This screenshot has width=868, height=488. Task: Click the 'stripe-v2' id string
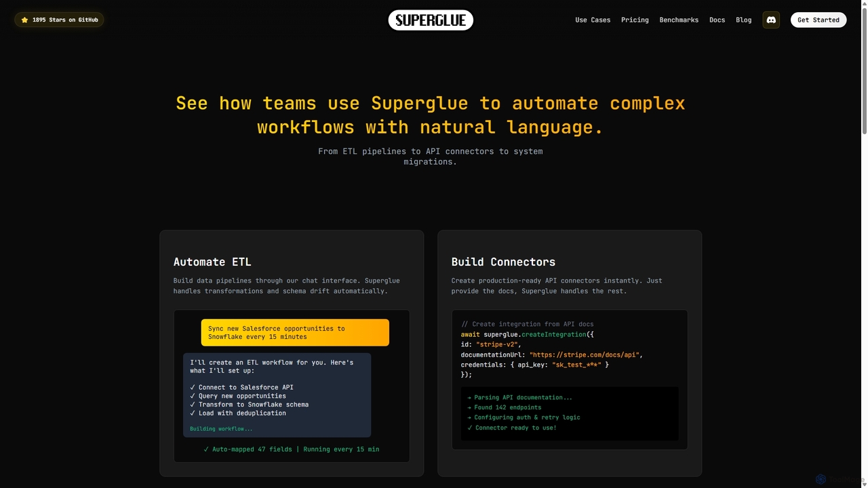point(498,344)
